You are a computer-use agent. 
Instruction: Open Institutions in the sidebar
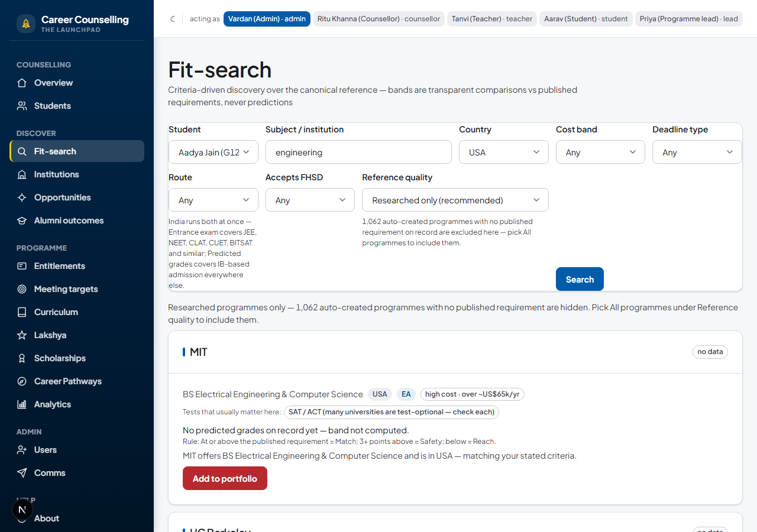[77, 174]
